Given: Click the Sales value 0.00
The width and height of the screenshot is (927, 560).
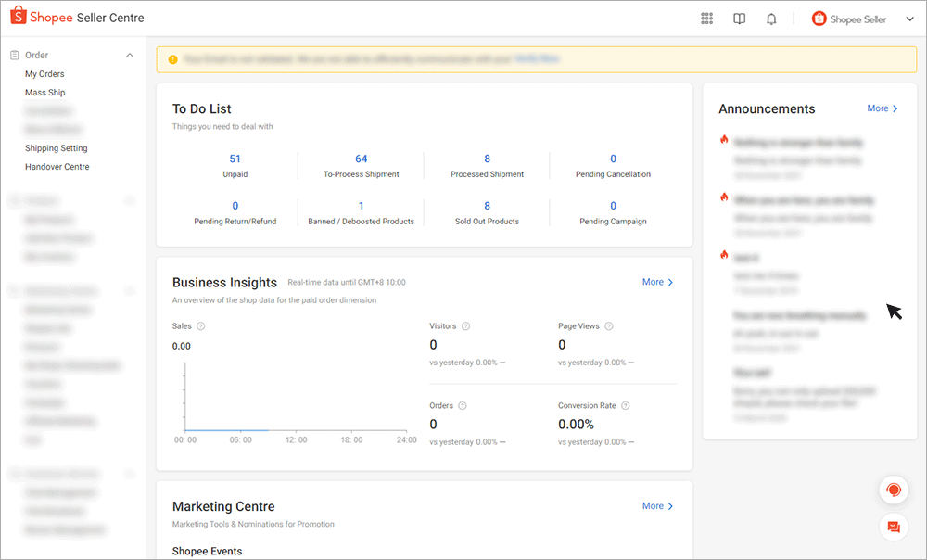Looking at the screenshot, I should coord(182,347).
